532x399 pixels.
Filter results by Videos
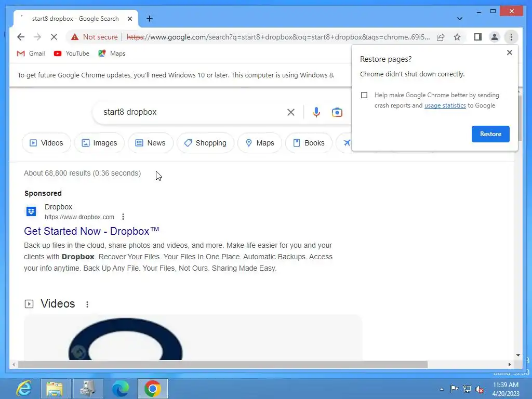46,143
